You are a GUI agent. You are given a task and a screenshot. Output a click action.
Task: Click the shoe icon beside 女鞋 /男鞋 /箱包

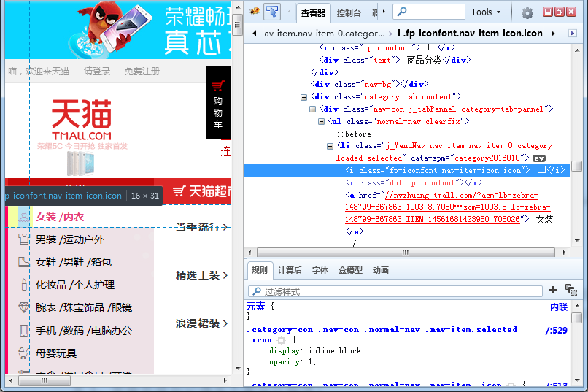click(x=23, y=262)
